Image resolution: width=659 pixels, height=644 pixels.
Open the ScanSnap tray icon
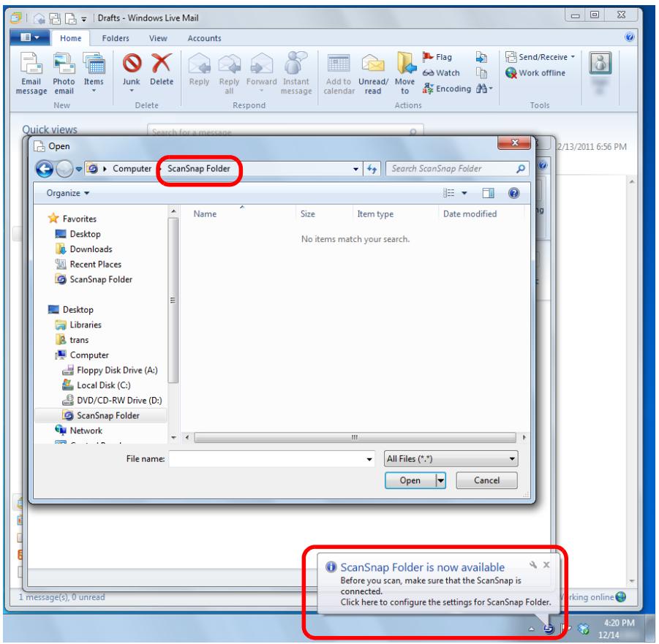point(549,629)
